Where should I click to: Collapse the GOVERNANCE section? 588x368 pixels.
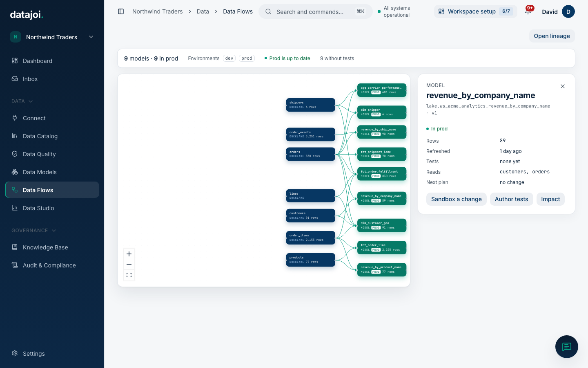34,231
